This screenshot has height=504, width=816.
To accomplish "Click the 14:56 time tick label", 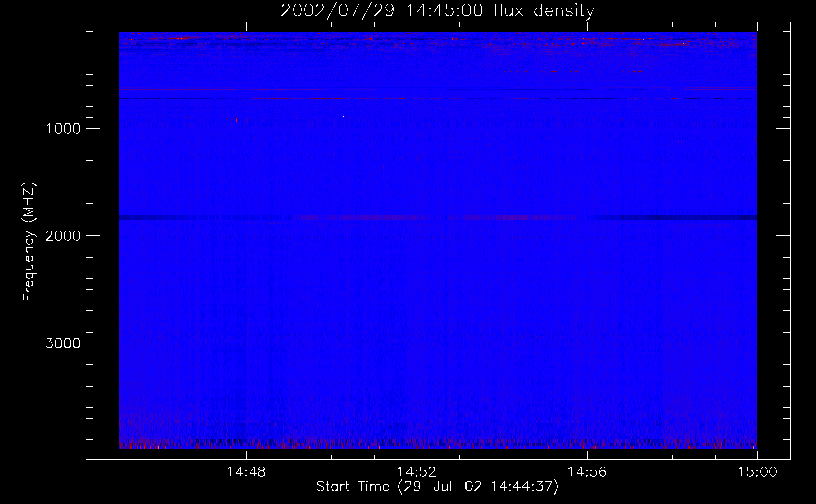I will coord(587,472).
